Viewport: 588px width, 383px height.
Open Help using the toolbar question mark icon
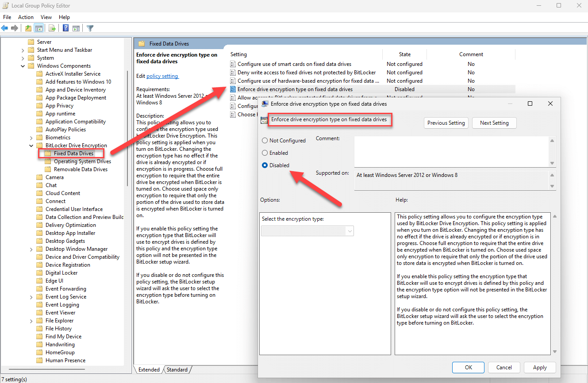pos(65,28)
